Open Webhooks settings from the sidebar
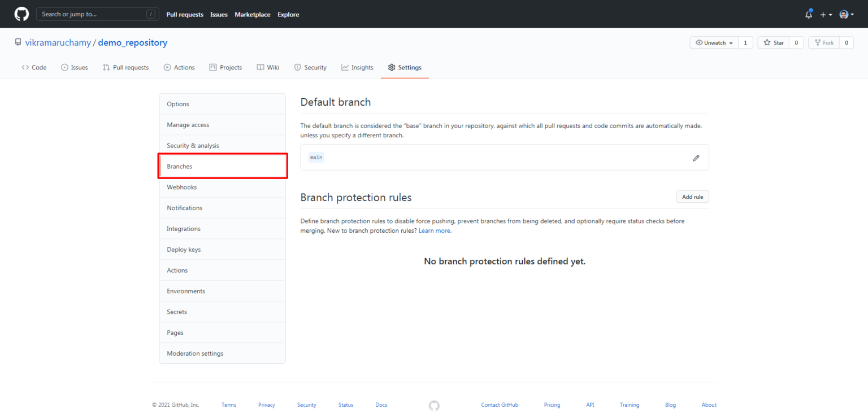 pyautogui.click(x=181, y=187)
